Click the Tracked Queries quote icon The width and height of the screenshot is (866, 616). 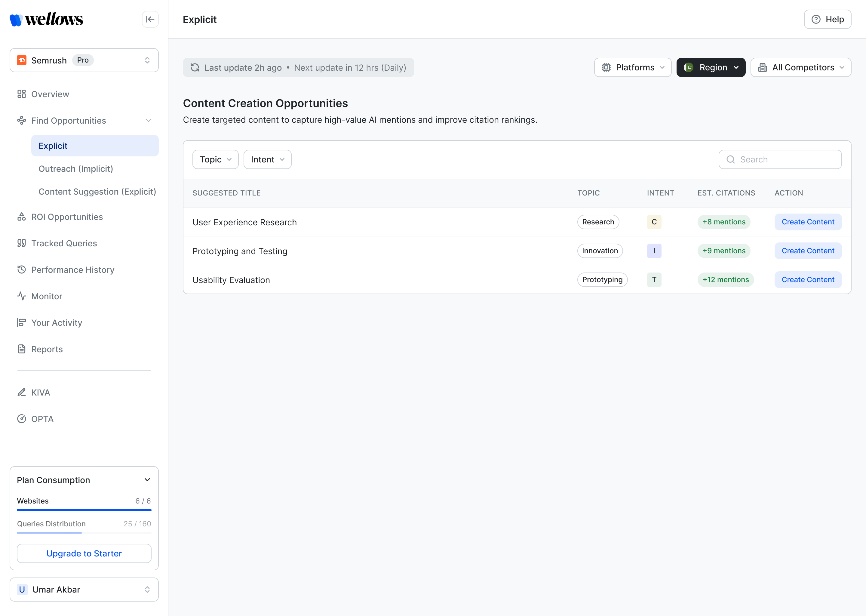pos(22,243)
